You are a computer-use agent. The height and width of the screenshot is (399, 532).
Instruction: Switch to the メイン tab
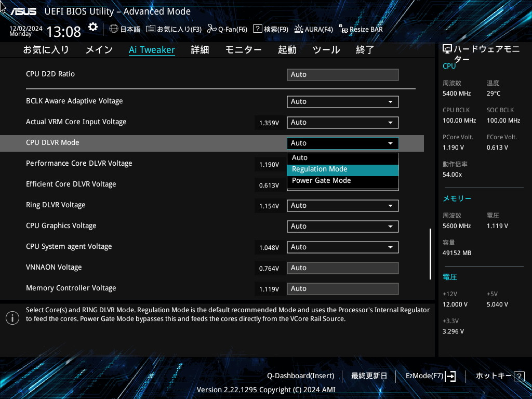(99, 50)
